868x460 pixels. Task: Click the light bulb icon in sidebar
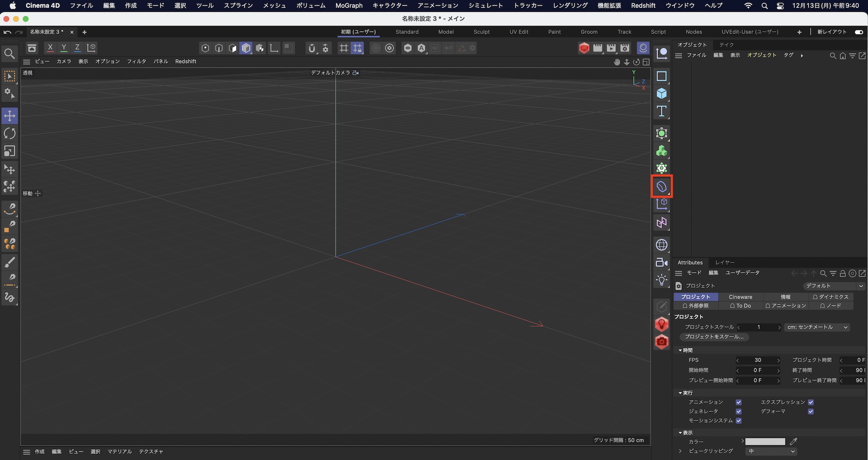pyautogui.click(x=661, y=280)
